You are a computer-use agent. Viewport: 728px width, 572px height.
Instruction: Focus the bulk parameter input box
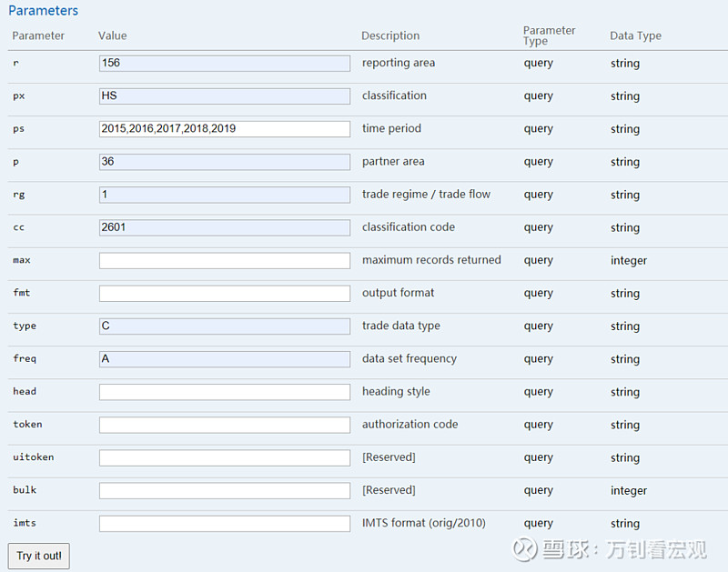(x=225, y=491)
